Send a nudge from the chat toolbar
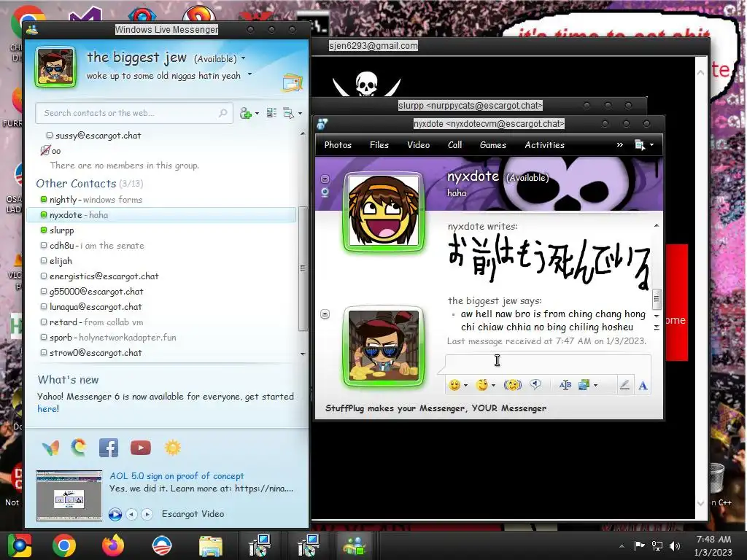747x560 pixels. [513, 385]
